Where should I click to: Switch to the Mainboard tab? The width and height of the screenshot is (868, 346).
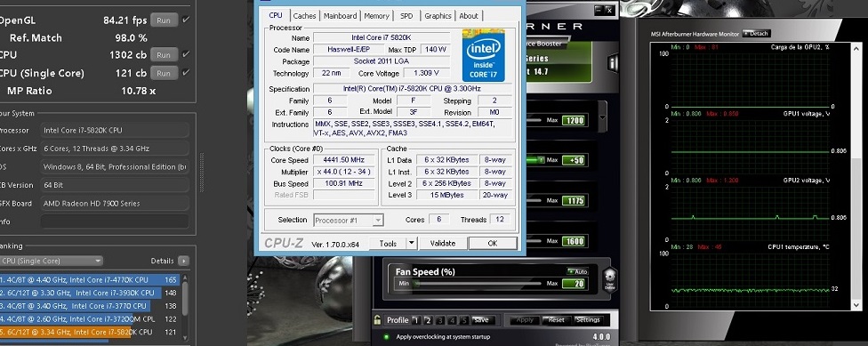[341, 16]
